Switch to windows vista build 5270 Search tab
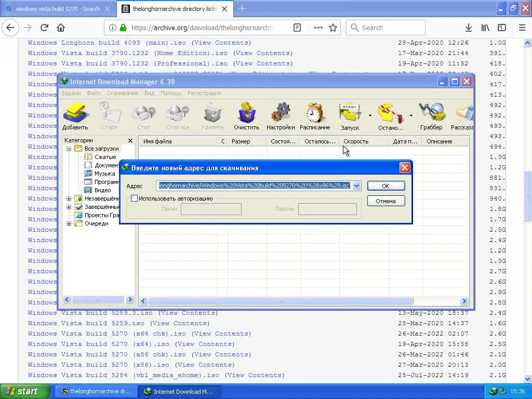 [58, 9]
